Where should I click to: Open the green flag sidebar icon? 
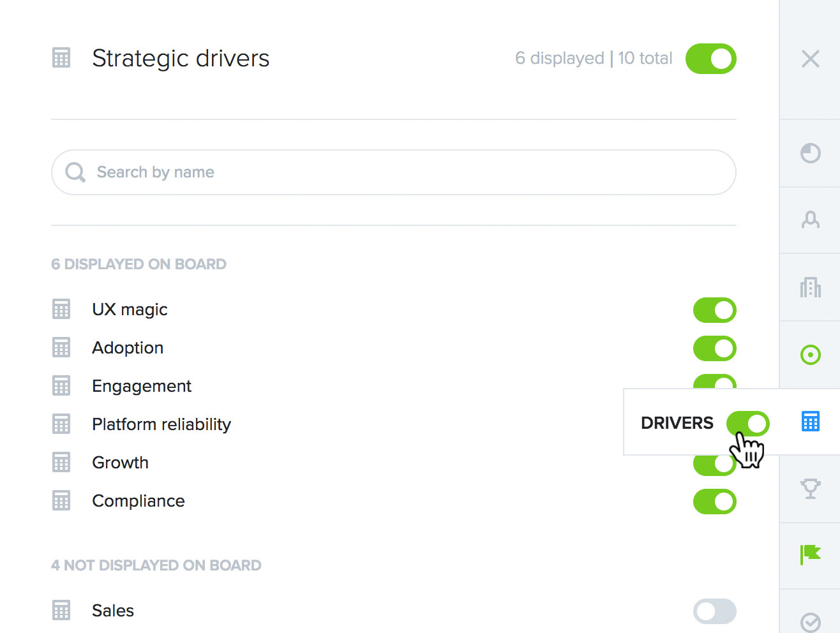pyautogui.click(x=810, y=555)
